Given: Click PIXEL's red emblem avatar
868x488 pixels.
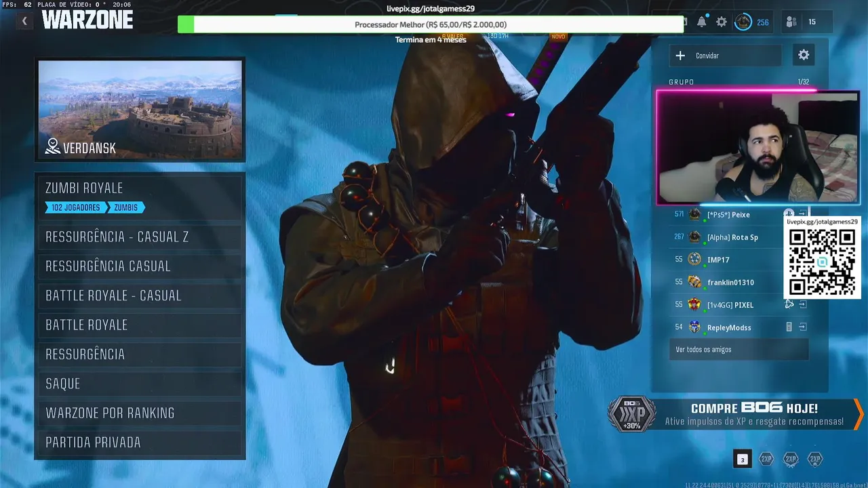Looking at the screenshot, I should pos(694,304).
